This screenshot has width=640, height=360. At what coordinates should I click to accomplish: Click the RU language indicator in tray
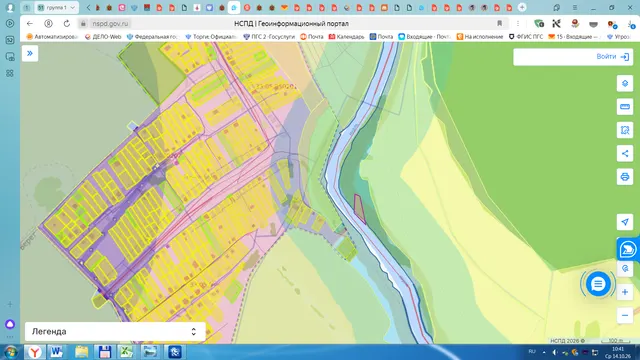point(532,351)
